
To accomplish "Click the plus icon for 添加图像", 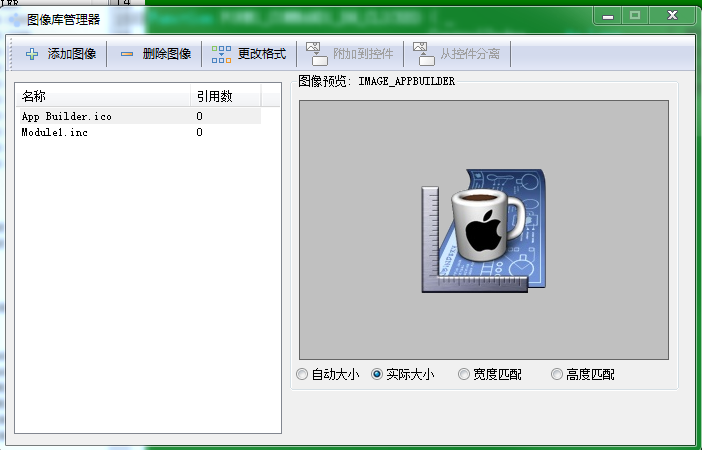I will point(32,54).
